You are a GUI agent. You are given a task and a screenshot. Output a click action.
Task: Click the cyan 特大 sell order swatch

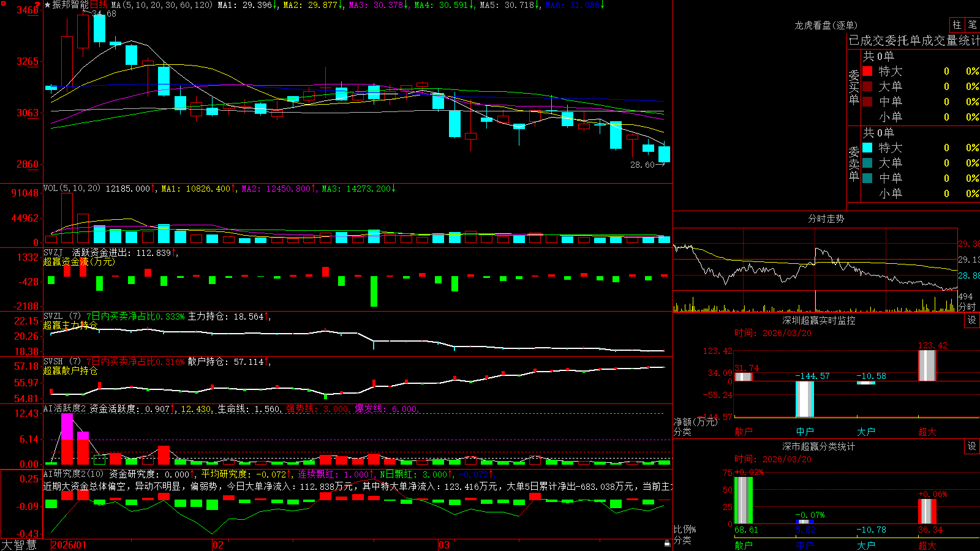[x=867, y=148]
